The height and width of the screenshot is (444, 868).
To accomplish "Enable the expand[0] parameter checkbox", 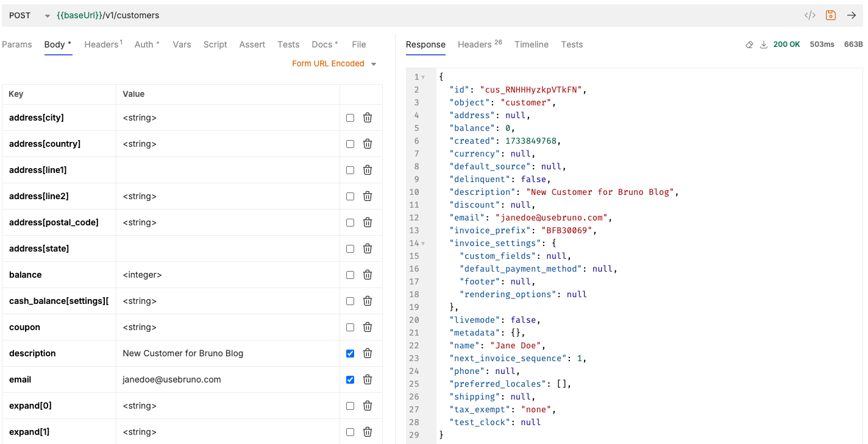I will (x=350, y=406).
